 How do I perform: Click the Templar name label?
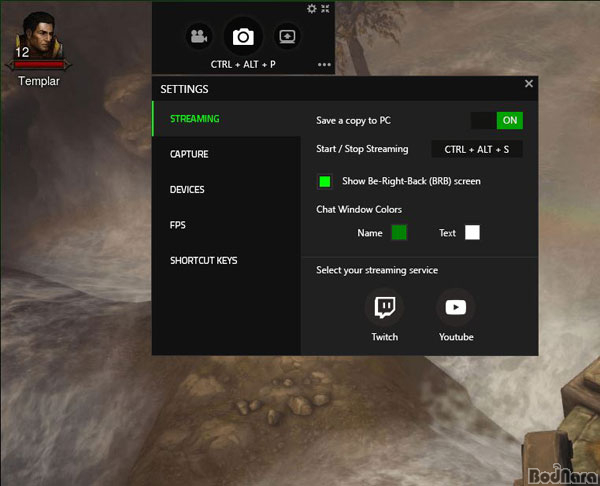[x=39, y=81]
